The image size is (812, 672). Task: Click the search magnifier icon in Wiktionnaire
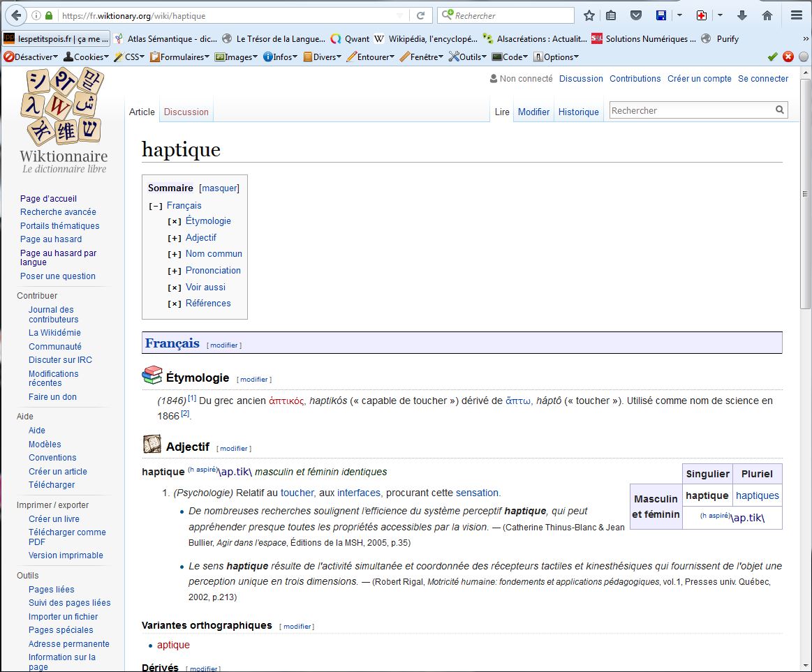[x=779, y=110]
